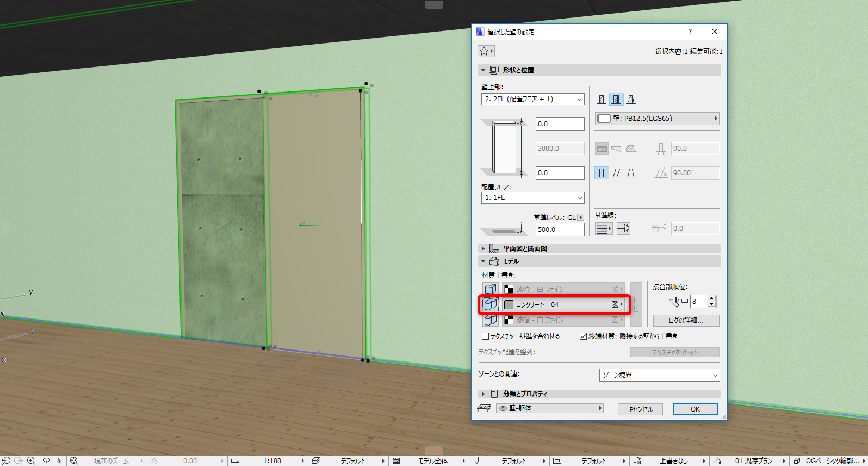This screenshot has height=466, width=868.
Task: Click the キャンセル button
Action: pyautogui.click(x=640, y=409)
